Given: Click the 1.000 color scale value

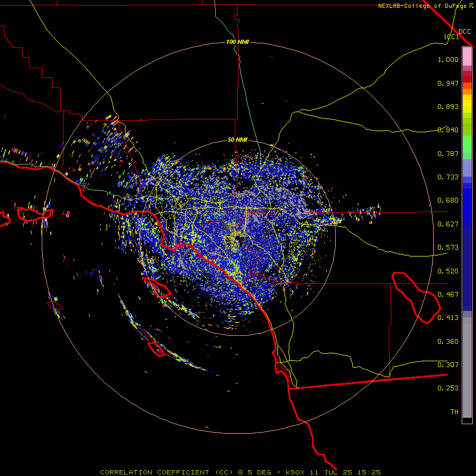Looking at the screenshot, I should pos(448,59).
